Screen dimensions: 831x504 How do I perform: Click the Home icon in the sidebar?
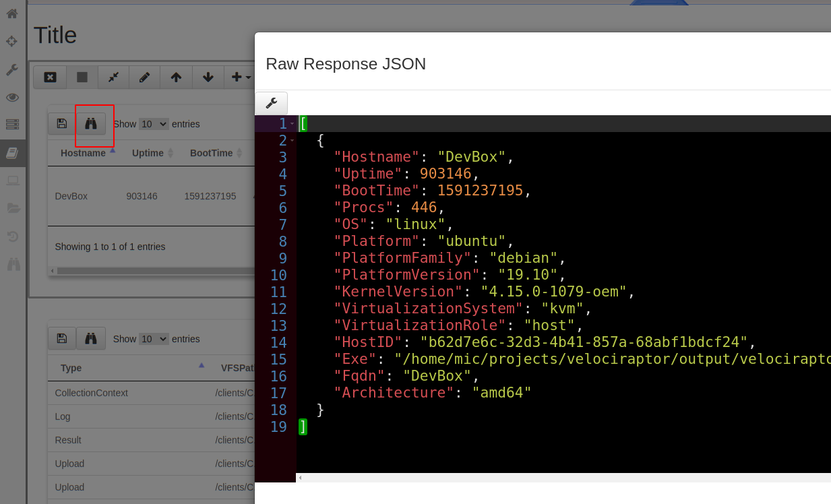point(12,13)
